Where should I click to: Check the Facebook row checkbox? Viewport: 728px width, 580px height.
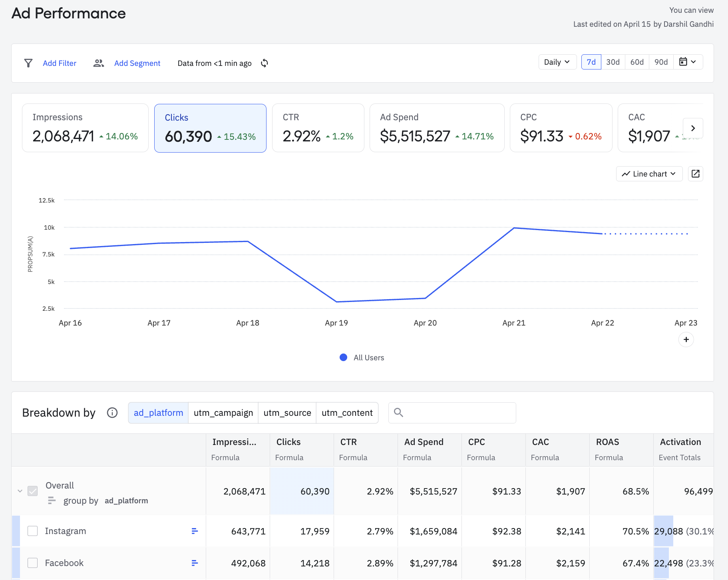point(33,563)
